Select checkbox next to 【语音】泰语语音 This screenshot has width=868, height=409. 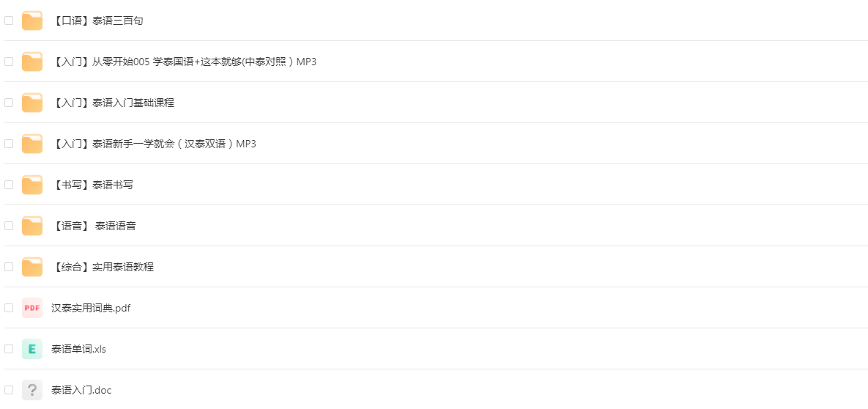click(9, 226)
